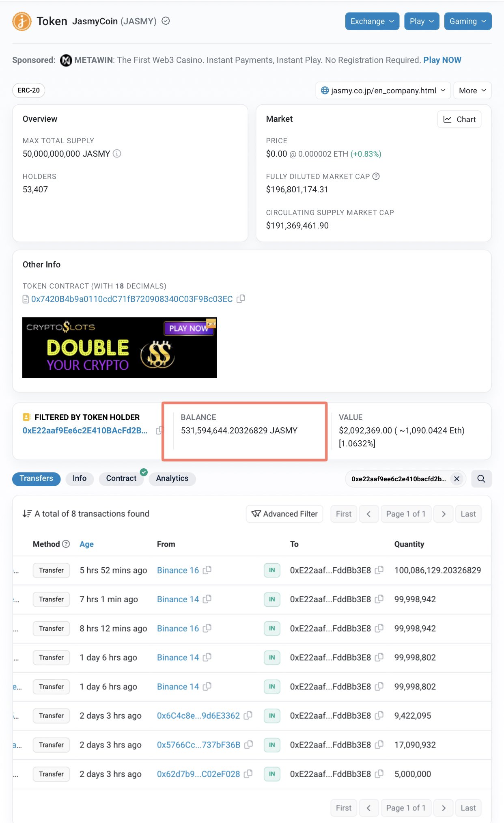Copy Binance 14 address in 7 hrs 1 min row

(x=207, y=599)
